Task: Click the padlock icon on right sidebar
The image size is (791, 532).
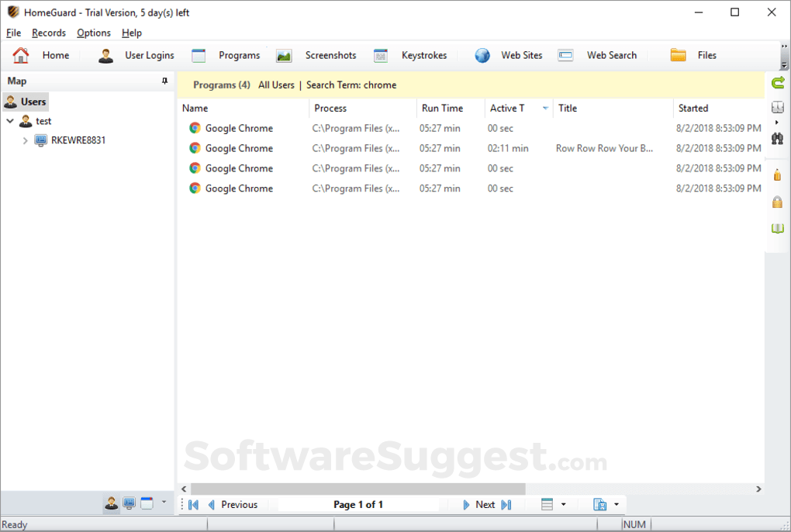Action: coord(777,202)
